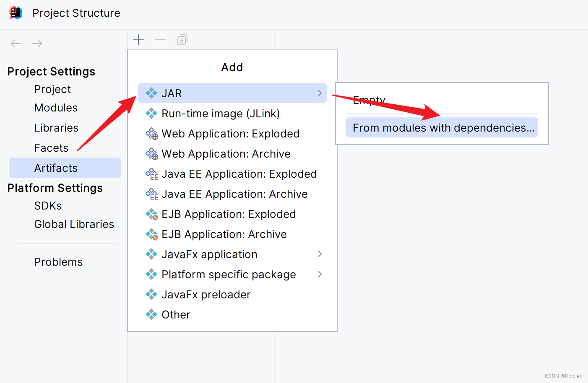This screenshot has height=383, width=588.
Task: Select Artifacts in the sidebar
Action: tap(65, 168)
